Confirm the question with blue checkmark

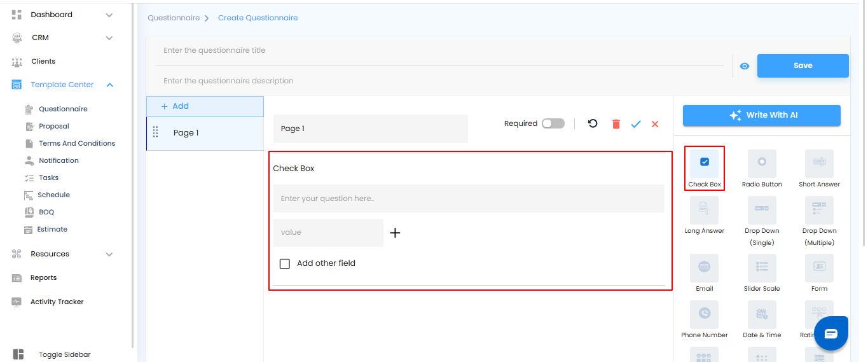click(636, 124)
